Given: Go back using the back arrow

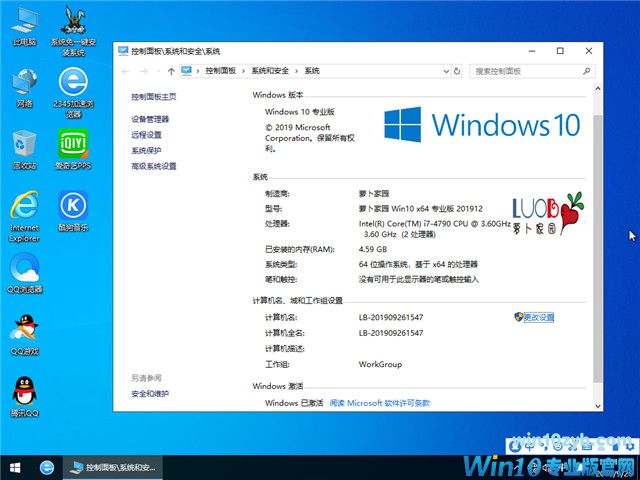Looking at the screenshot, I should 125,71.
